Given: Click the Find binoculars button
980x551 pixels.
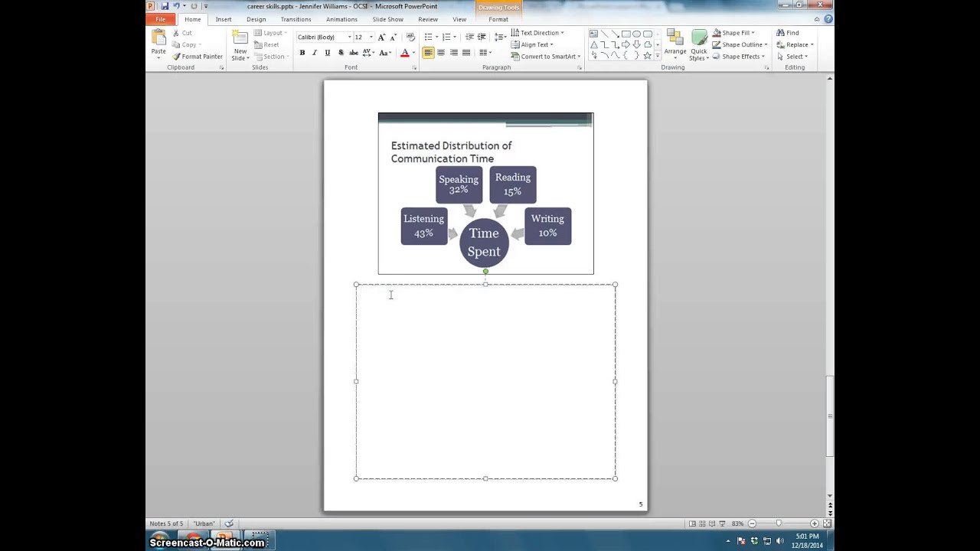Looking at the screenshot, I should coord(788,33).
